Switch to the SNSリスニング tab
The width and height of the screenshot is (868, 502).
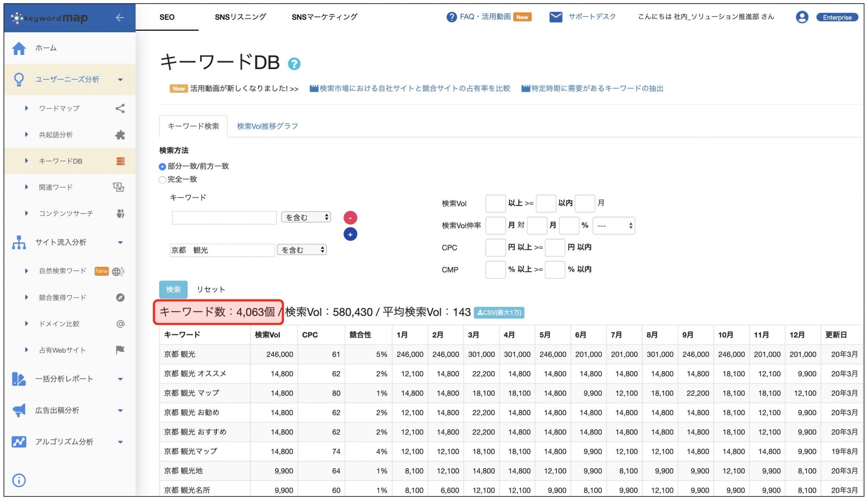click(x=240, y=17)
